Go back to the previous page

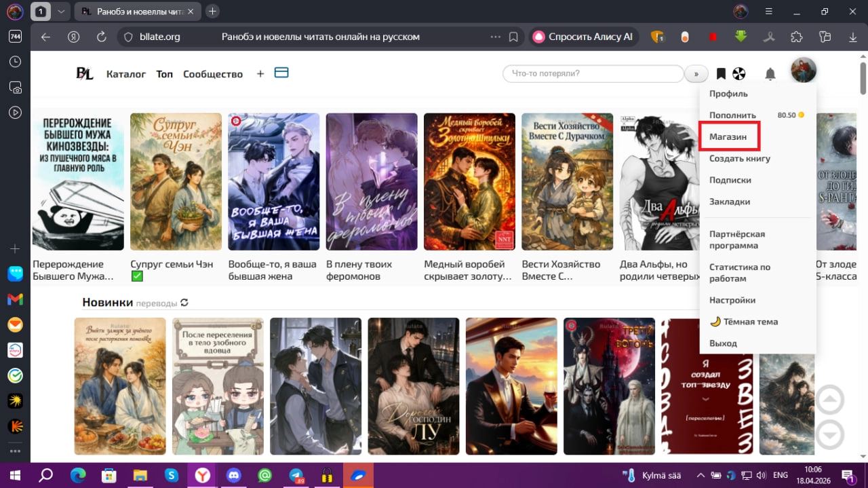click(x=45, y=37)
